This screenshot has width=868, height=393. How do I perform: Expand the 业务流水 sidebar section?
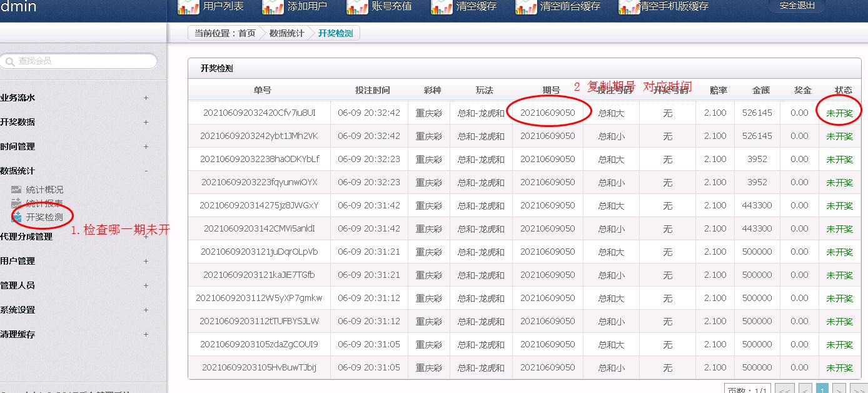[x=146, y=98]
